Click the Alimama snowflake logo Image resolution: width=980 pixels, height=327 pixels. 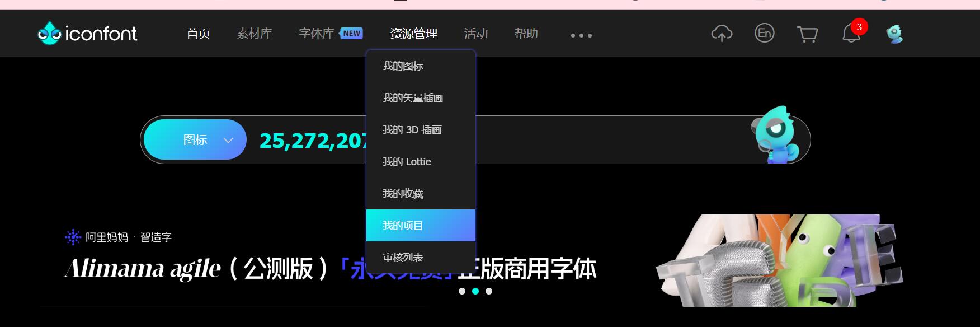coord(73,237)
